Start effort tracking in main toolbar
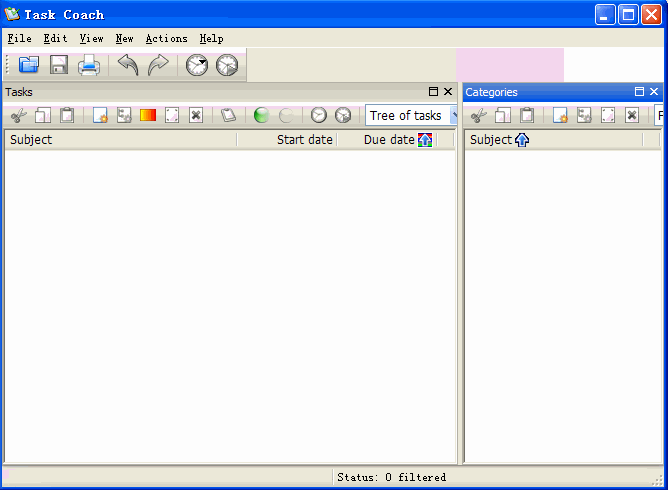The width and height of the screenshot is (668, 490). (197, 65)
